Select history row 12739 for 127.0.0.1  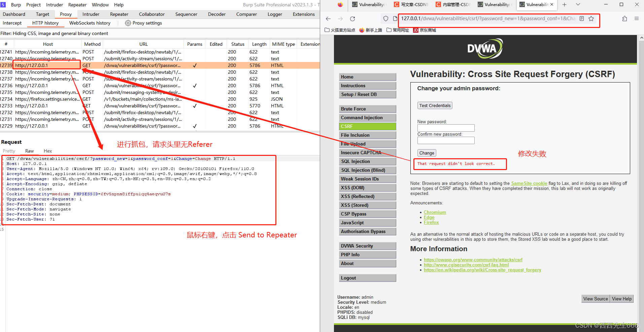[160, 65]
